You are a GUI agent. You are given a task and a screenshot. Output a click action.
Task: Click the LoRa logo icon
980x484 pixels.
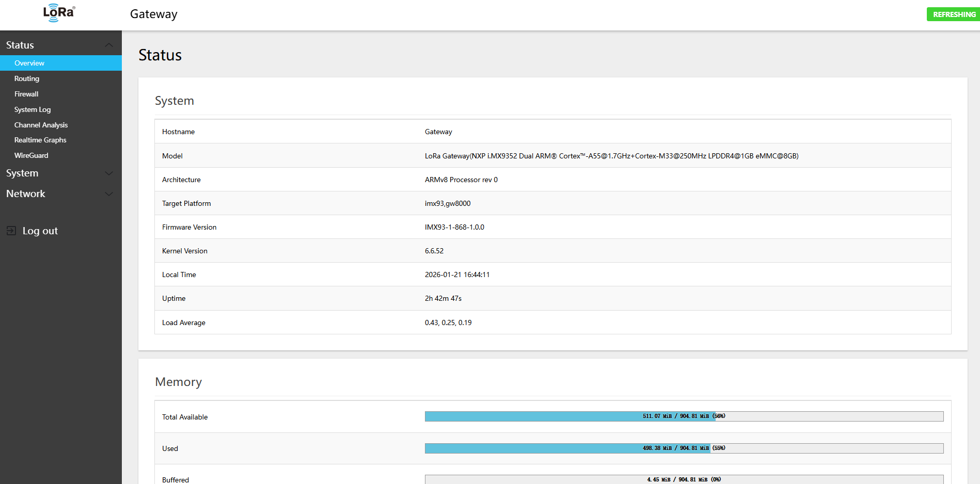(x=59, y=13)
